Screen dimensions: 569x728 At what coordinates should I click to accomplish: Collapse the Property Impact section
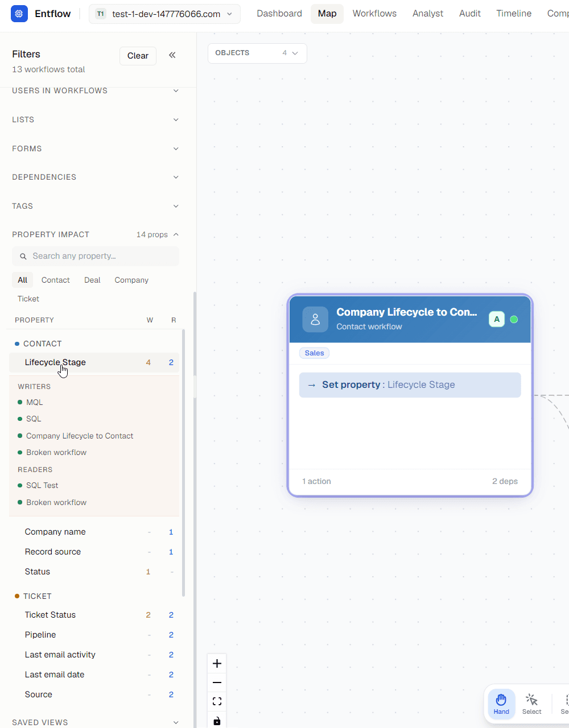96,234
